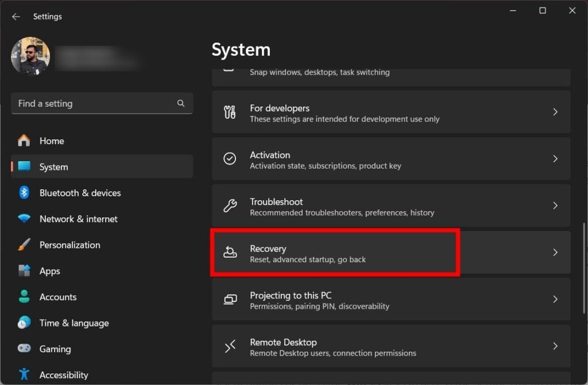Click the Recovery reset icon
Viewport: 588px width, 385px height.
pos(230,252)
